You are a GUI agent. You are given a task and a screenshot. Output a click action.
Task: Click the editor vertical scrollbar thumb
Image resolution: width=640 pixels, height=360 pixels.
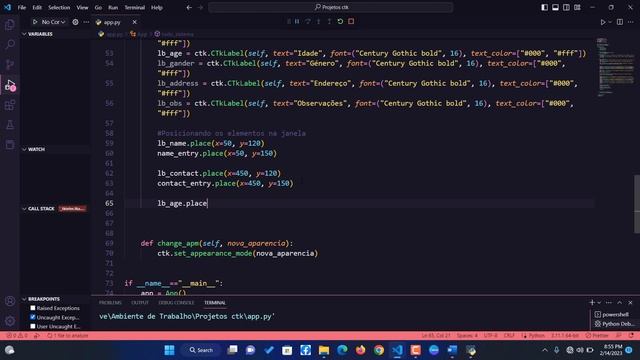point(637,204)
